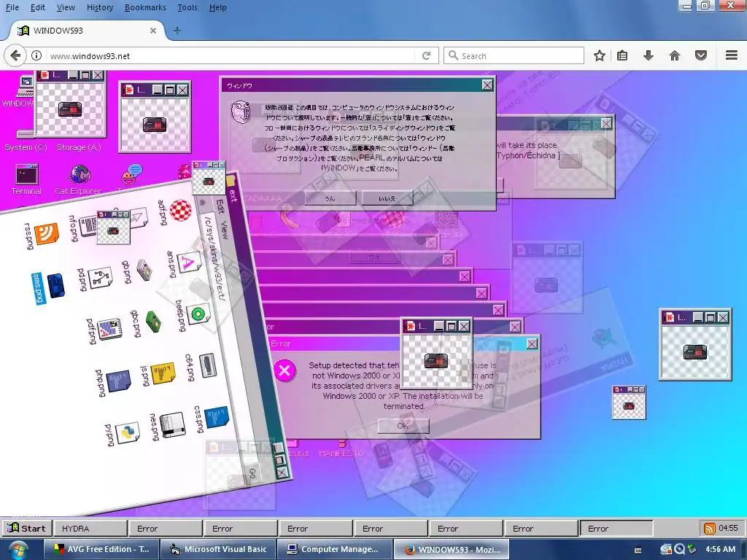Open the nfo.png file icon
Image resolution: width=747 pixels, height=560 pixels.
[88, 227]
